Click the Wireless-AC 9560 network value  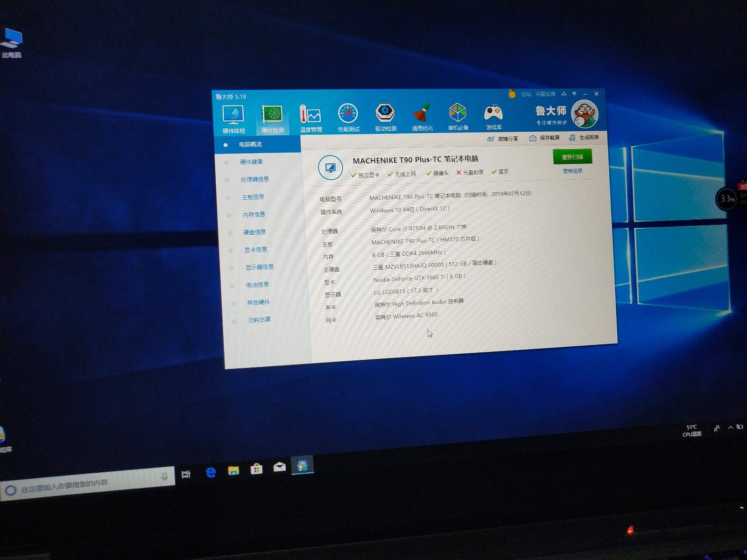[x=406, y=316]
